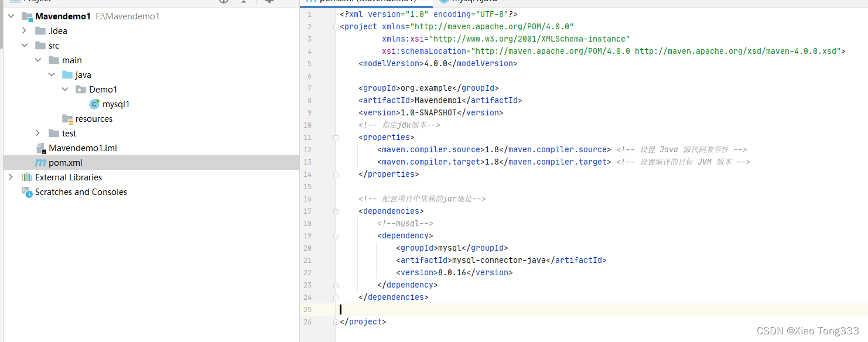Collapse the src folder in Project tree
This screenshot has width=868, height=342.
click(25, 45)
